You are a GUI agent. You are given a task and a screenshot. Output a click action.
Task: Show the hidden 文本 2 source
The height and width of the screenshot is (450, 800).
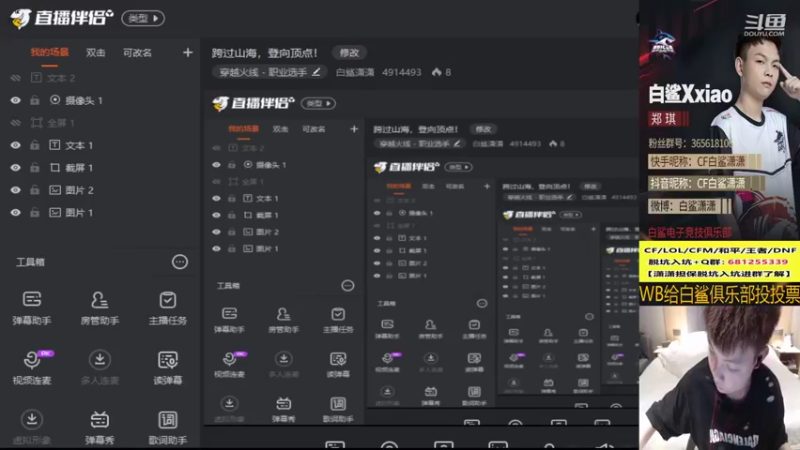(x=16, y=78)
